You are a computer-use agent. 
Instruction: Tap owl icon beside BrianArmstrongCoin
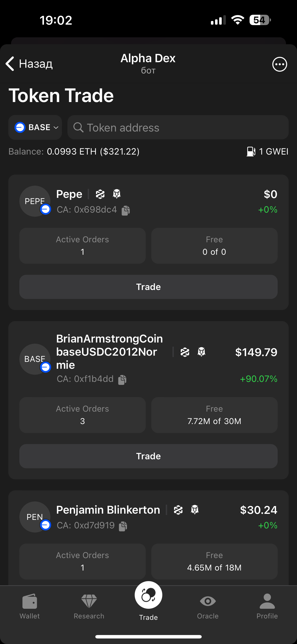(201, 352)
